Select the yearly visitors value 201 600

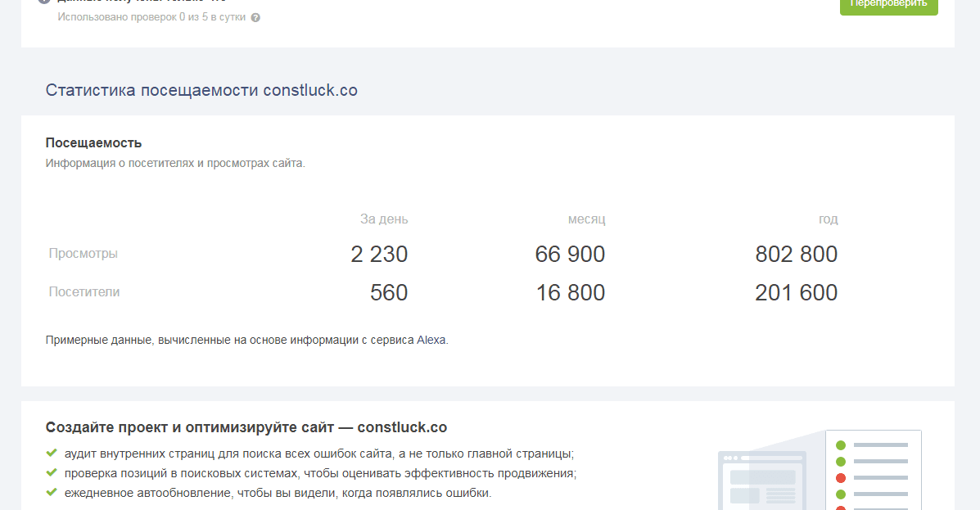click(x=795, y=291)
